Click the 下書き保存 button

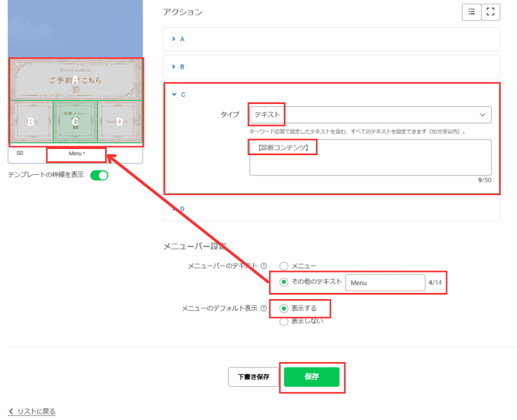[x=253, y=377]
